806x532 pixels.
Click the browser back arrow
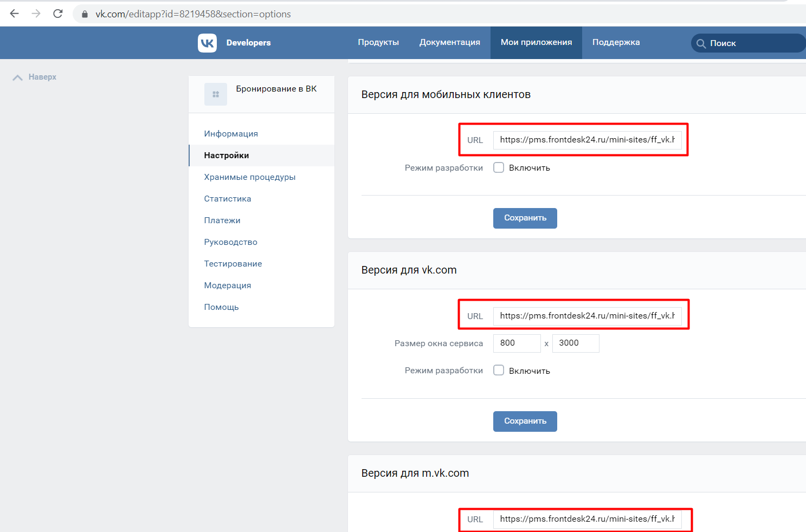click(x=15, y=14)
